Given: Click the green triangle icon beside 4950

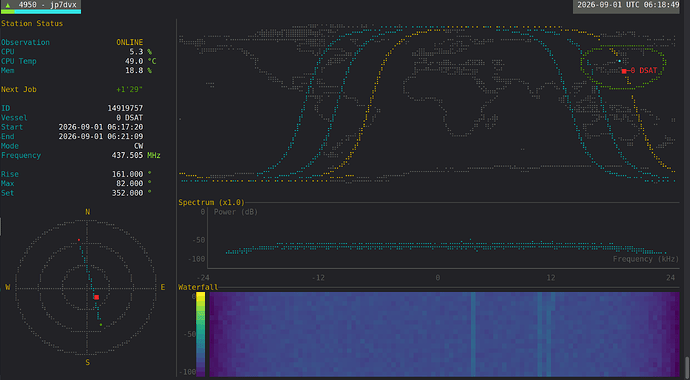Looking at the screenshot, I should (x=7, y=5).
